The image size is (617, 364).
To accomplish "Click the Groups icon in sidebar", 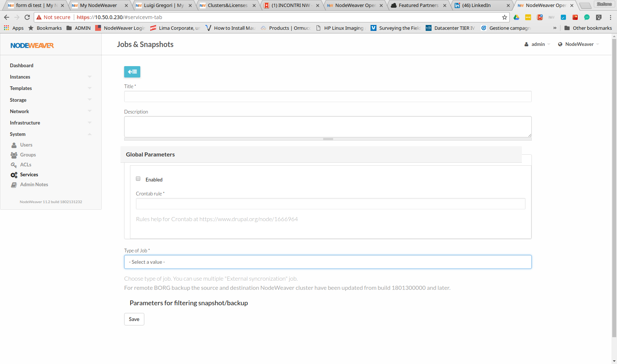I will [x=14, y=155].
